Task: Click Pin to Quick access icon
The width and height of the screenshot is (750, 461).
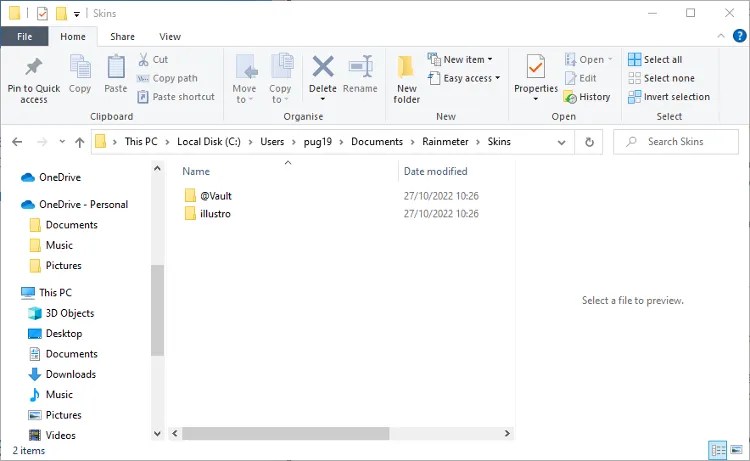Action: click(33, 67)
